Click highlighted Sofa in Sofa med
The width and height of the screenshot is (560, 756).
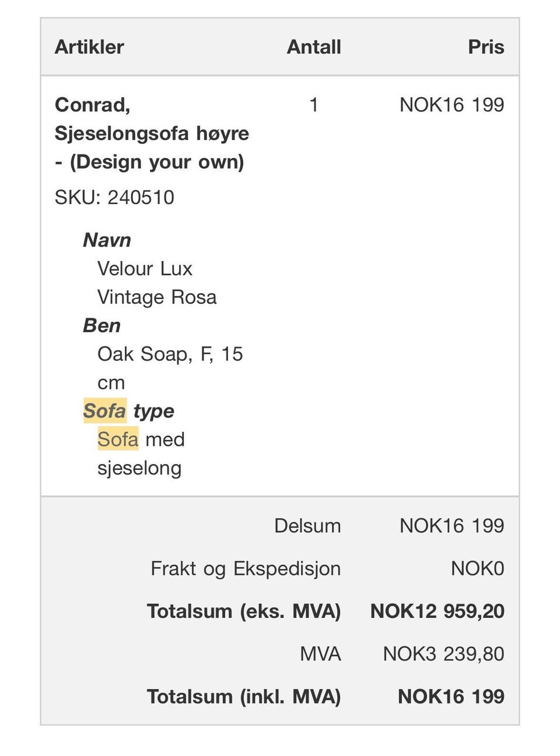coord(118,439)
